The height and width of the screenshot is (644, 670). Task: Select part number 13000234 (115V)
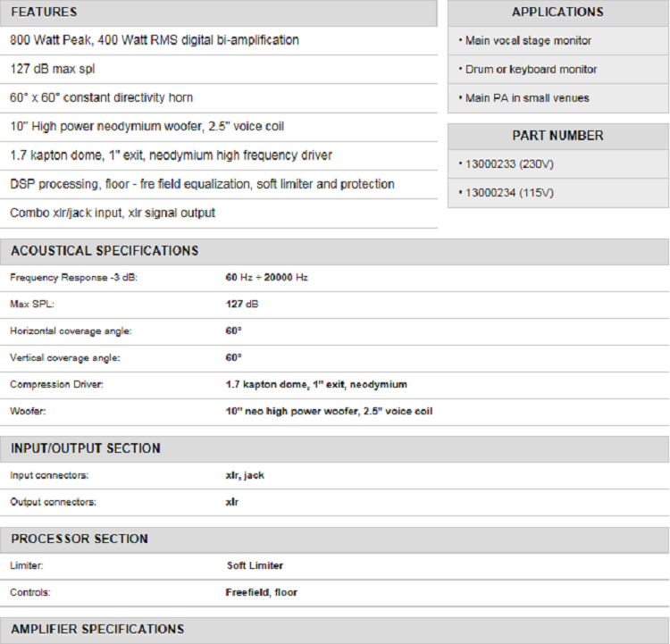tap(506, 193)
